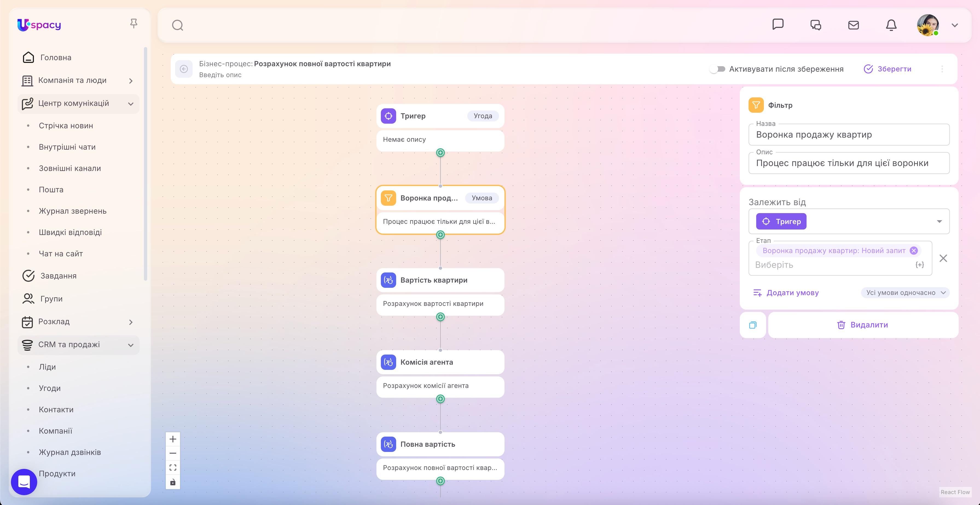
Task: Remove the Новий запит stage chip
Action: tap(914, 251)
